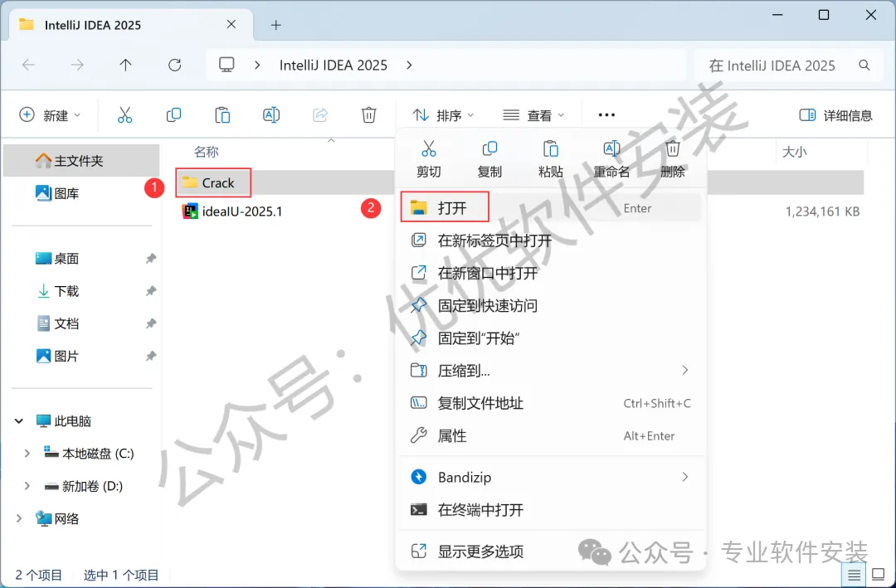Open 主文件夹 in the sidebar
This screenshot has width=896, height=588.
[x=81, y=161]
